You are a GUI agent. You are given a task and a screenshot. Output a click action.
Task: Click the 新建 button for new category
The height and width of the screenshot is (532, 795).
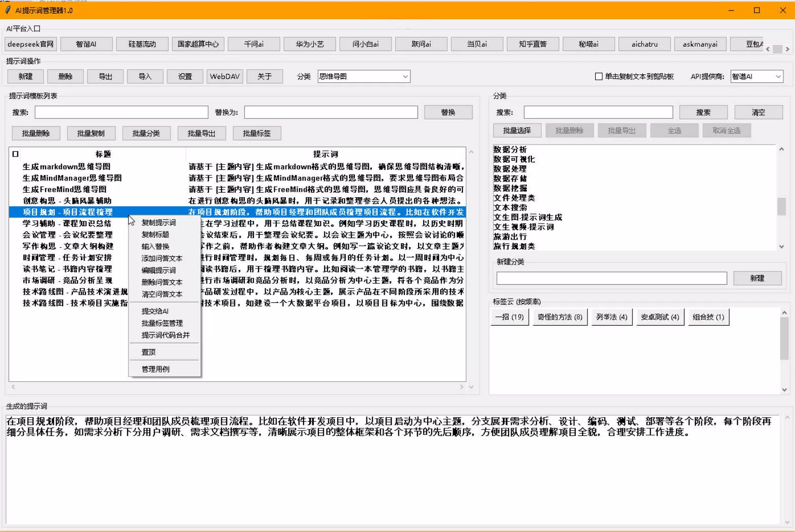(x=758, y=278)
